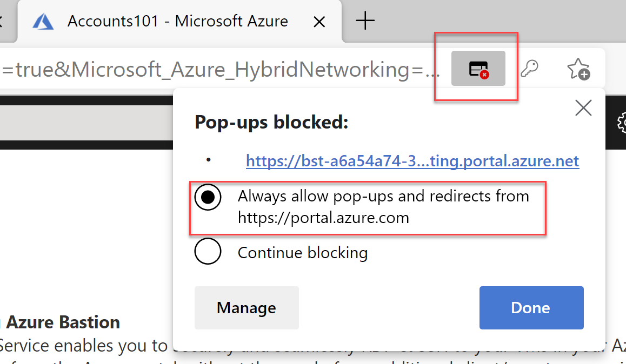Screen dimensions: 626x364
Task: Click the Pop-ups blocked title text
Action: pyautogui.click(x=271, y=122)
